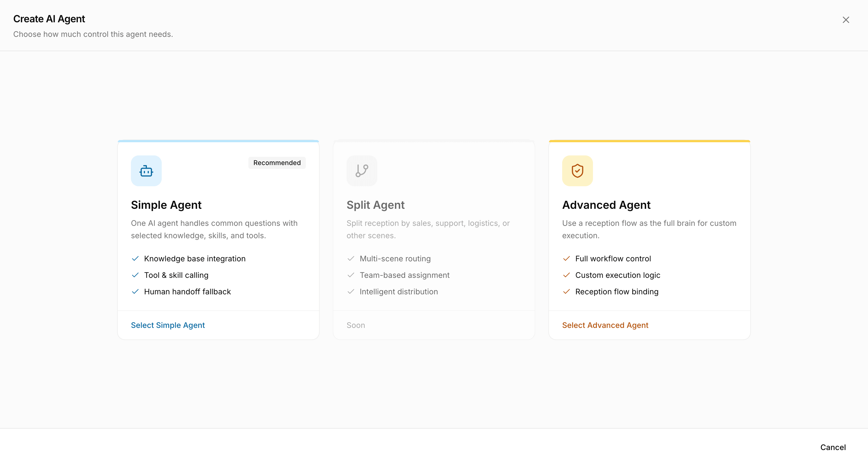Click checkmark beside Intelligent distribution
This screenshot has height=466, width=868.
[351, 292]
